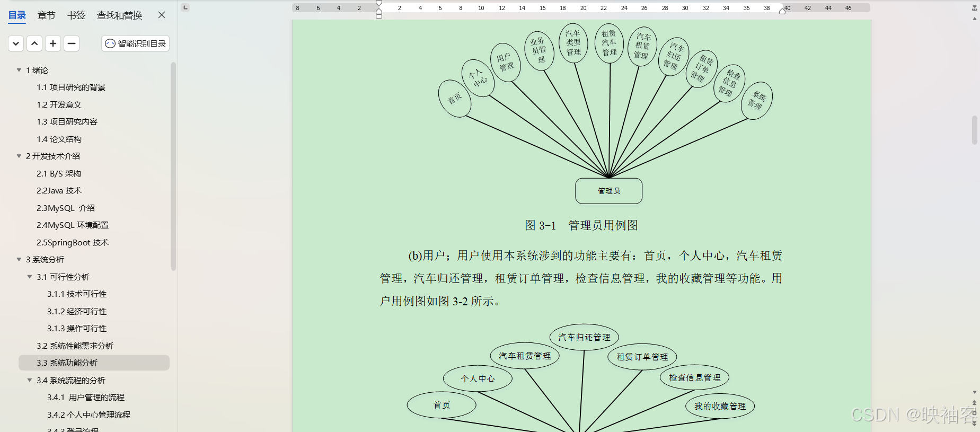Image resolution: width=980 pixels, height=432 pixels.
Task: Click the next page double-arrow button
Action: coord(974,423)
